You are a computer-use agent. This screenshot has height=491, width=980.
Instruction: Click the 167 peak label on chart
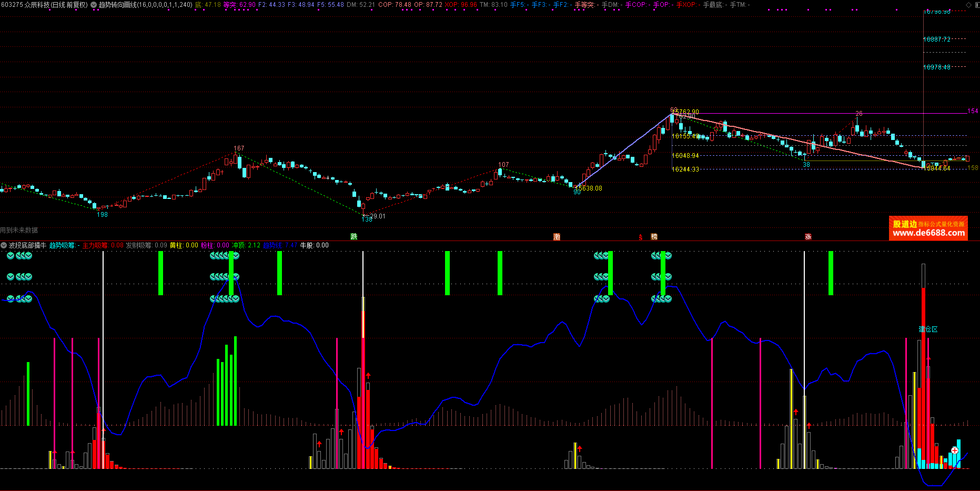[x=239, y=148]
